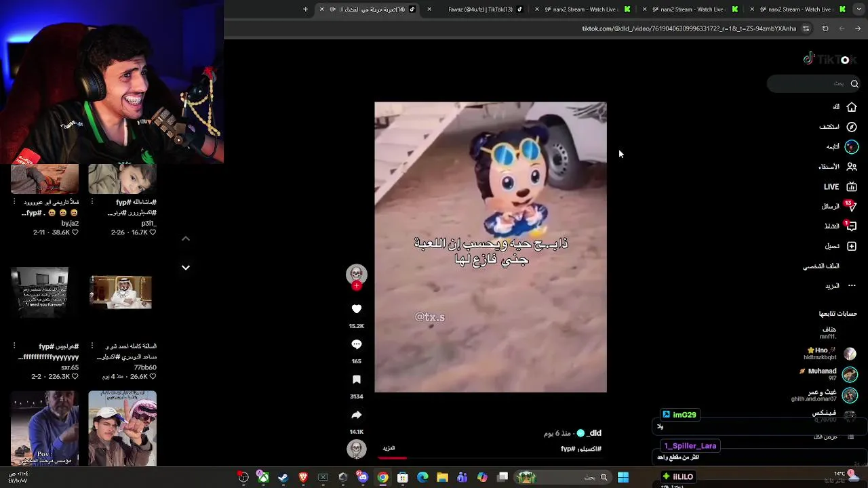The image size is (868, 488).
Task: Open the Pov old man video thumbnail
Action: [45, 428]
